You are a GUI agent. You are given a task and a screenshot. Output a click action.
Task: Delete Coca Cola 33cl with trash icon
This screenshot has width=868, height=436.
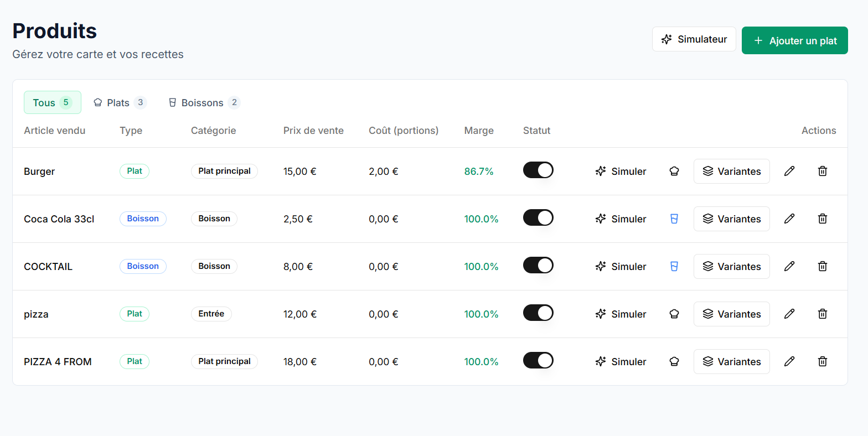click(823, 219)
